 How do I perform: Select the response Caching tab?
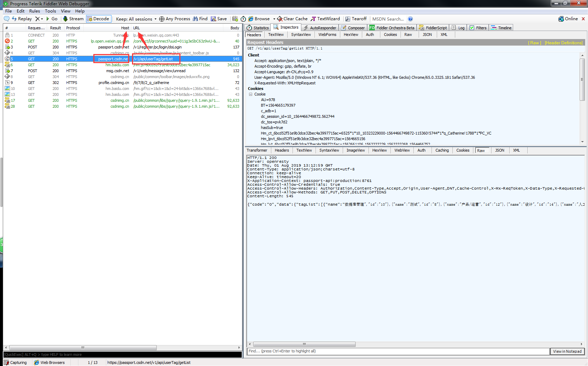442,150
